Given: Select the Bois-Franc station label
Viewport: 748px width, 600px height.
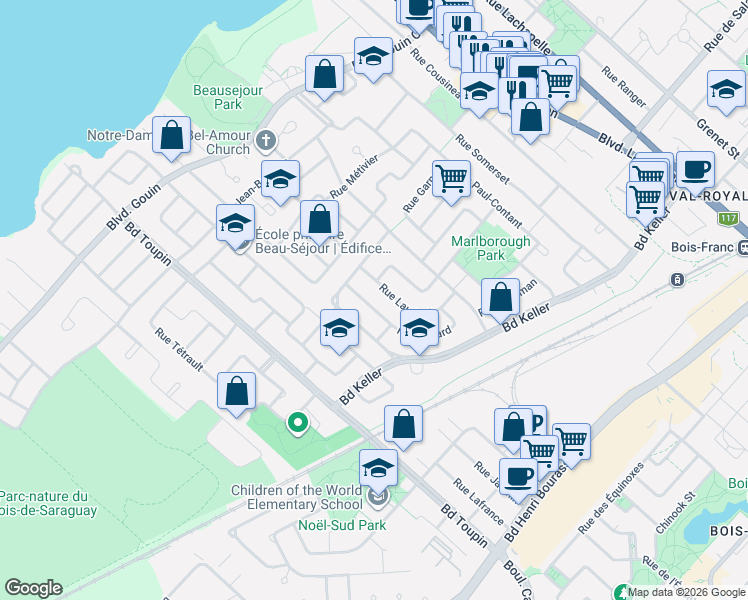Looking at the screenshot, I should [x=702, y=247].
